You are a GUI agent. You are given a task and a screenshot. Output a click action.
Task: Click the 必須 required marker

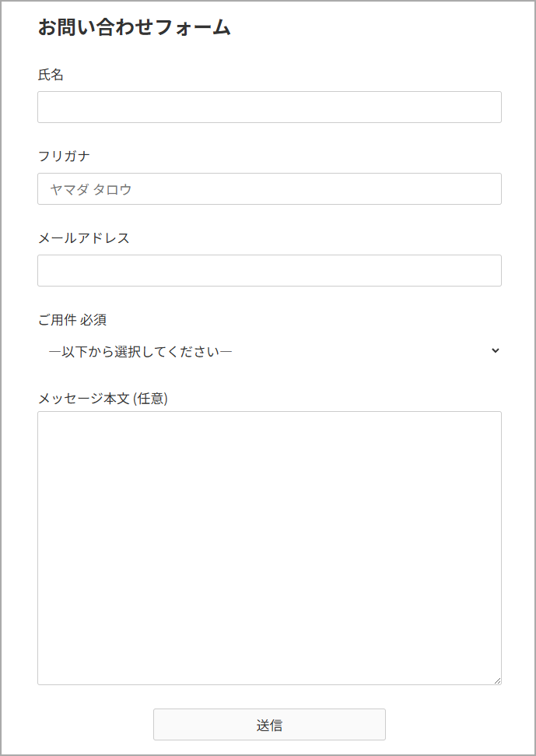tap(93, 320)
